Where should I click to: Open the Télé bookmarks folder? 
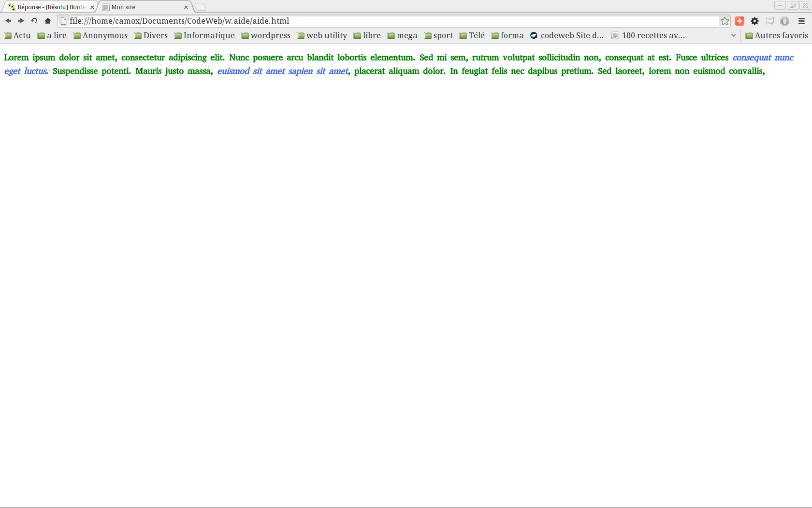472,35
